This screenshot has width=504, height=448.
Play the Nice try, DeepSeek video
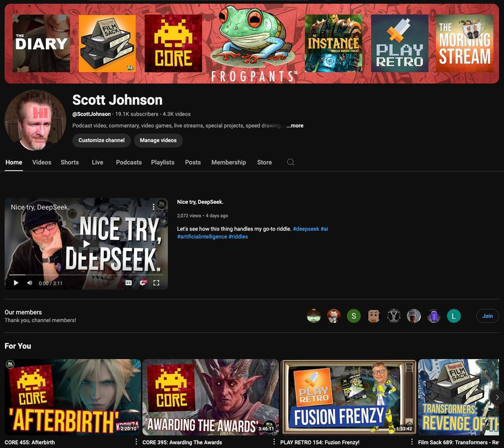(x=16, y=283)
